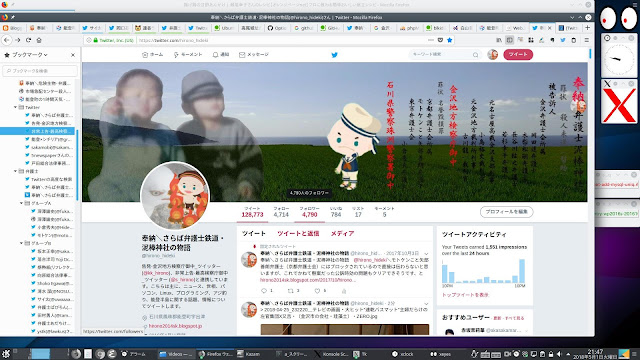Image resolution: width=640 pixels, height=360 pixels.
Task: Select the ツイート timeline tab
Action: tap(253, 233)
